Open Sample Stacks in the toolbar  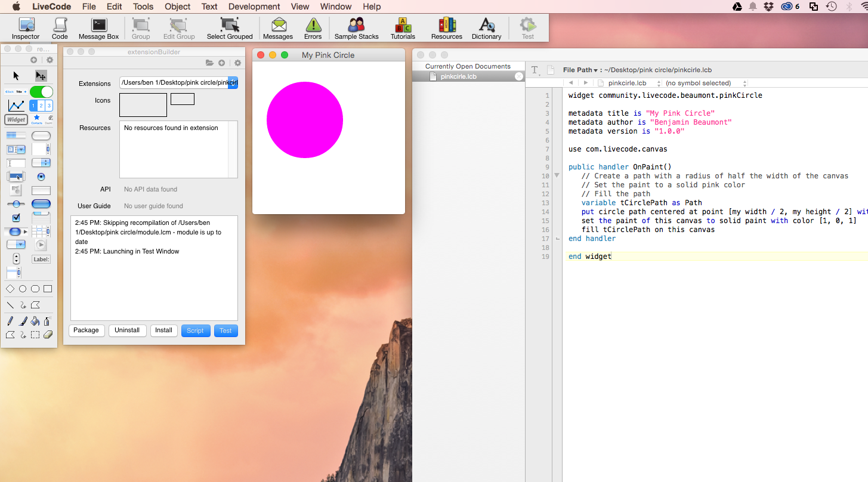[356, 28]
